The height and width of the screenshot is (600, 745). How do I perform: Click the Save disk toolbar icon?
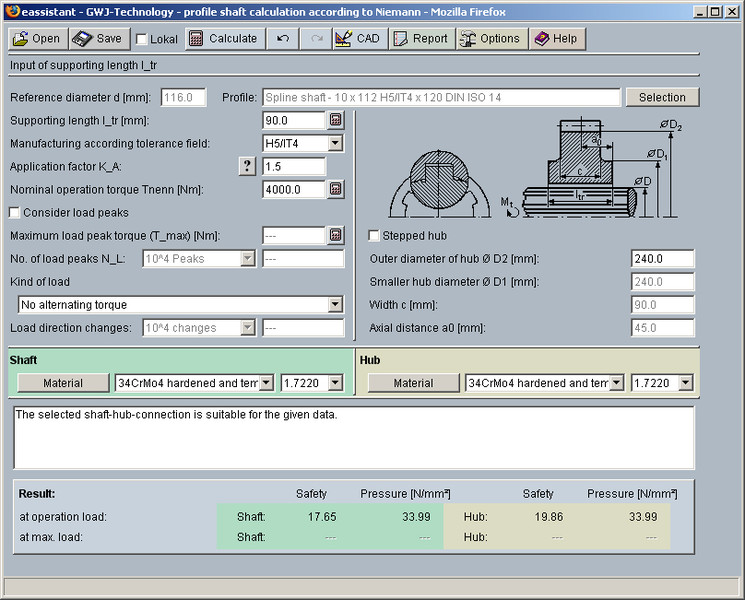pyautogui.click(x=82, y=39)
